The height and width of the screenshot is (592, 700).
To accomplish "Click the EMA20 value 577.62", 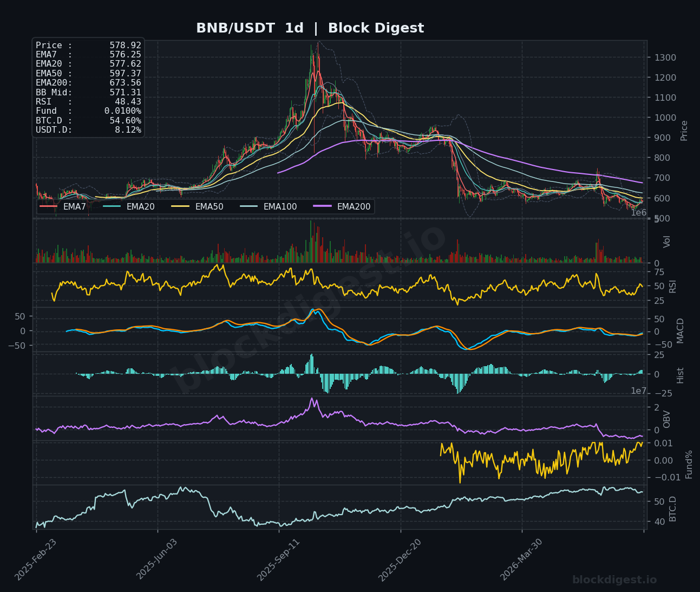I will pyautogui.click(x=125, y=64).
